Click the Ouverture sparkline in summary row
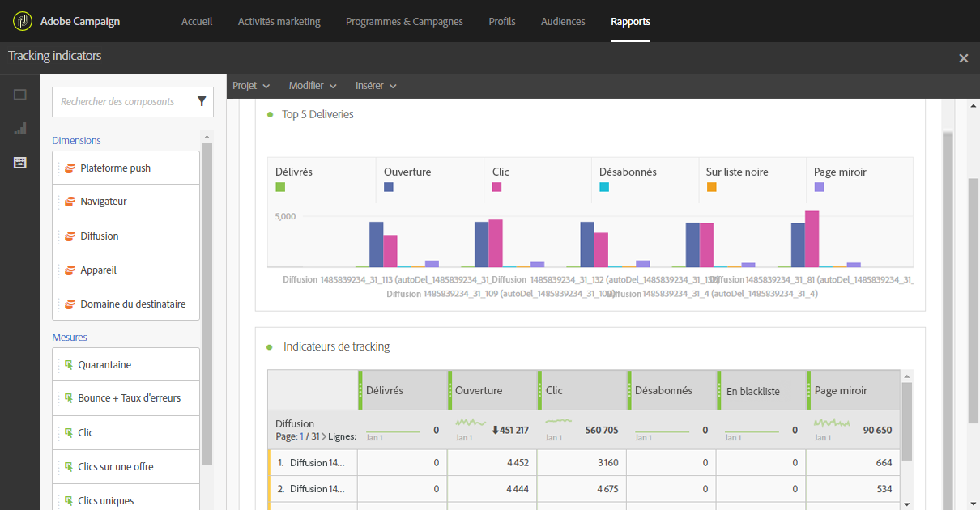This screenshot has height=510, width=980. click(469, 423)
